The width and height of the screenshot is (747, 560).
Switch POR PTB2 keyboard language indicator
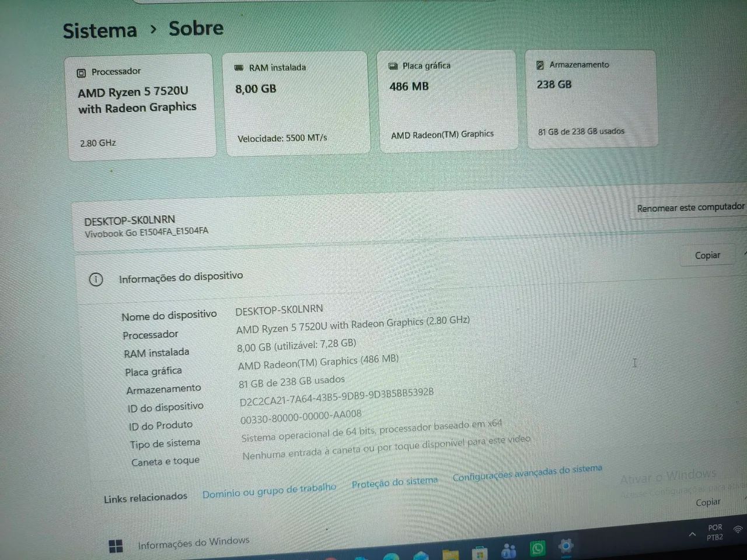[715, 532]
